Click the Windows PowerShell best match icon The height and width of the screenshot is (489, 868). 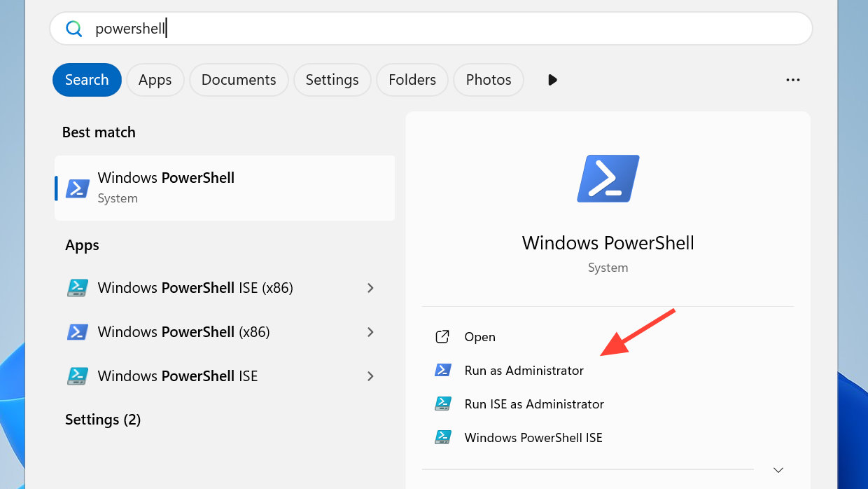77,188
